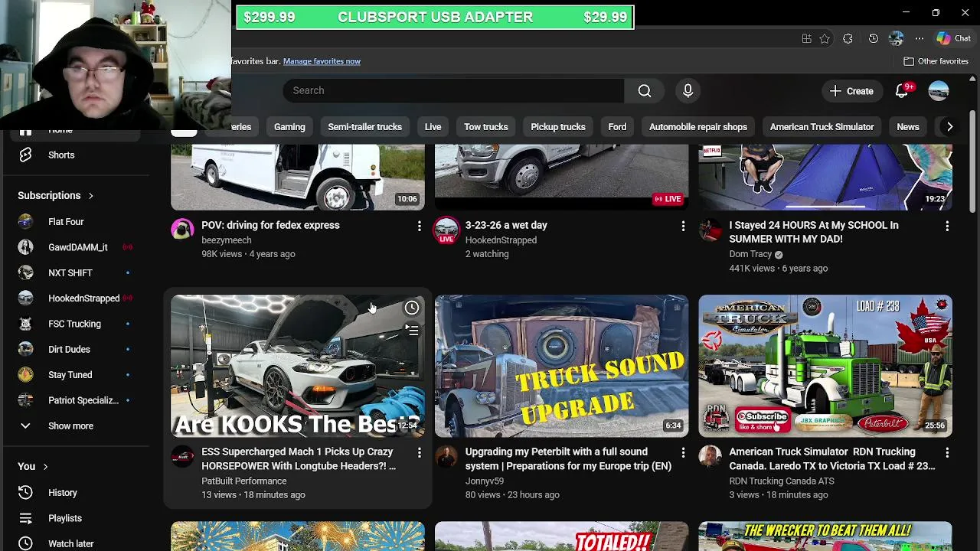Add Mach 1 video to Watch later
980x551 pixels.
coord(412,308)
